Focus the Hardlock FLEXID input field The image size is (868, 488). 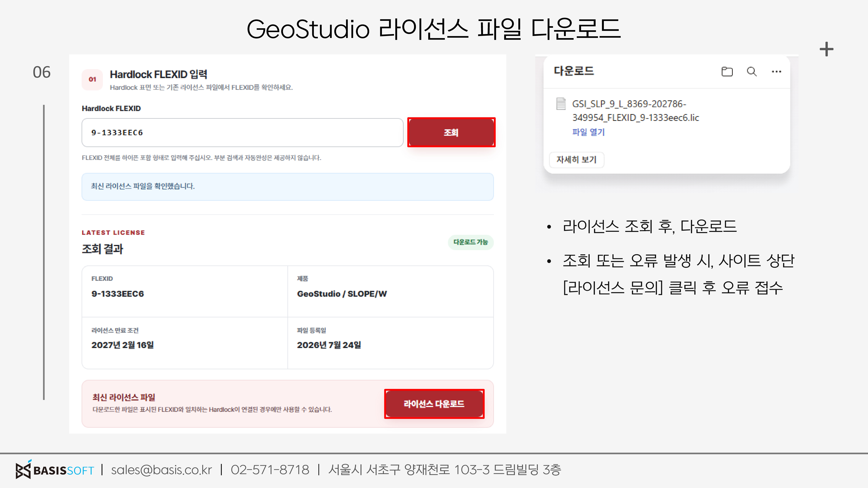pos(242,132)
